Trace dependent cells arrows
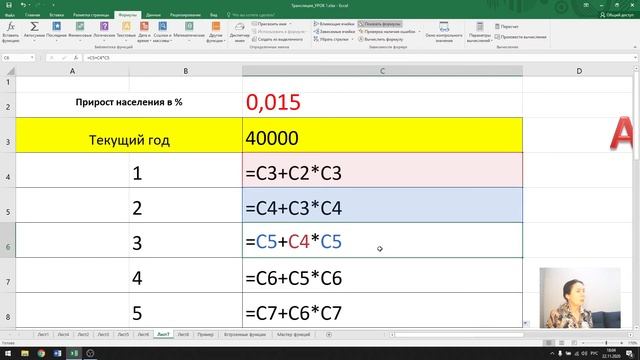640x360 pixels. pyautogui.click(x=334, y=31)
